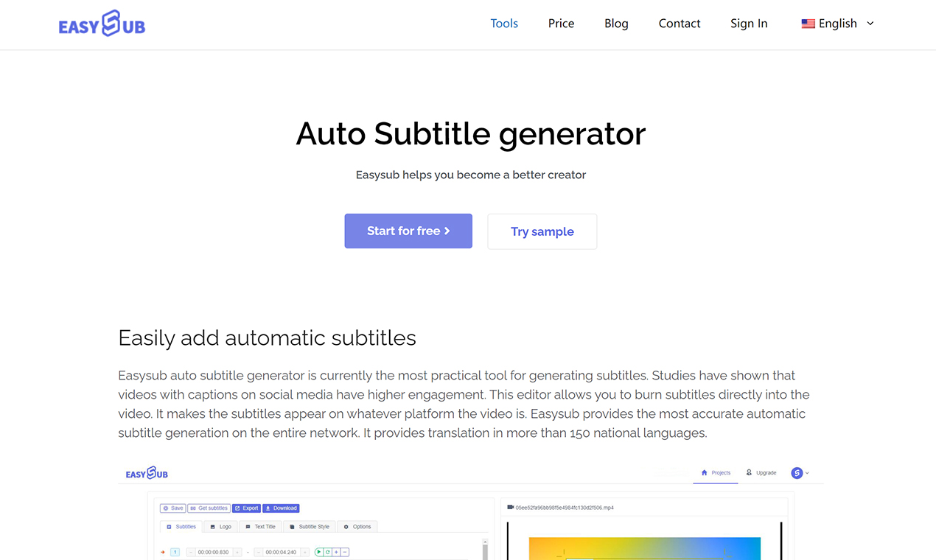Click the Try sample button

tap(542, 231)
